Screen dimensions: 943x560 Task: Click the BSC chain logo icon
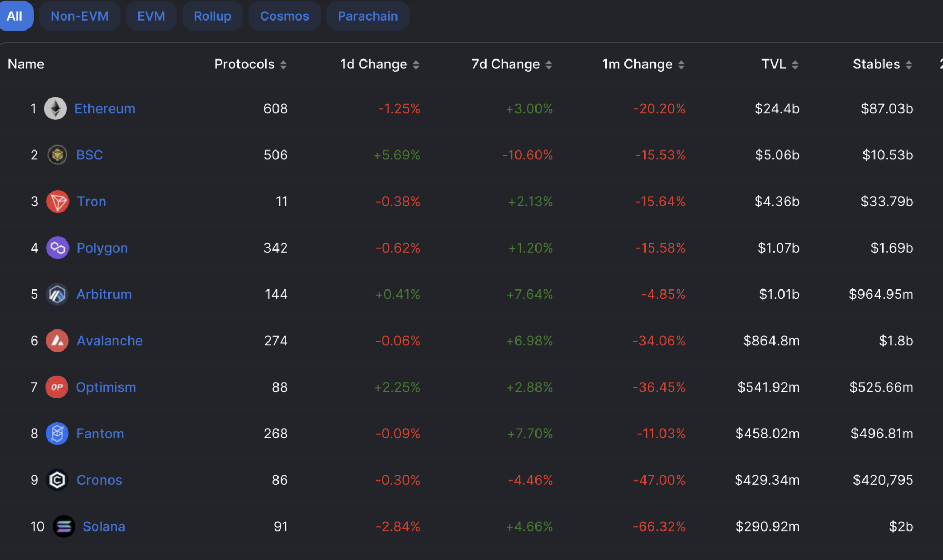pyautogui.click(x=57, y=155)
